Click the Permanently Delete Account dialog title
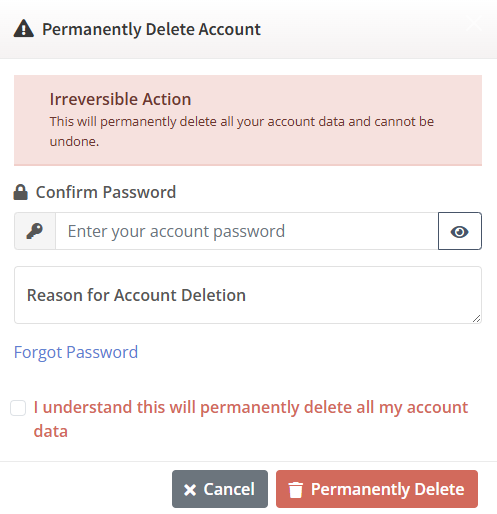This screenshot has height=514, width=497. (x=151, y=29)
